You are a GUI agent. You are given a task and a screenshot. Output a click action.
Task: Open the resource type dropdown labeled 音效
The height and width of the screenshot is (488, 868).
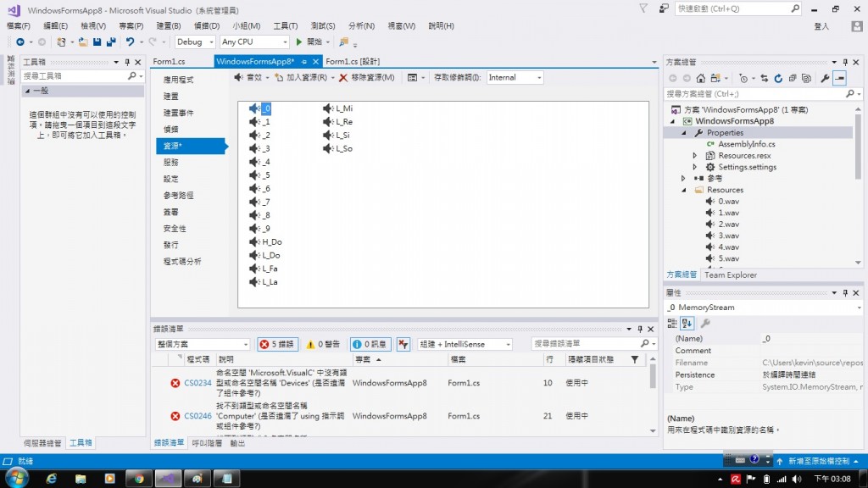tap(251, 77)
